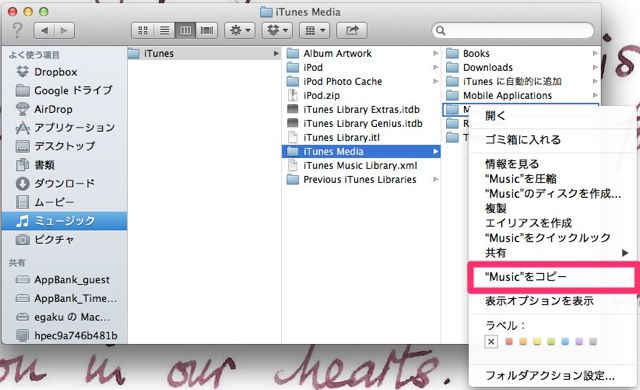Image resolution: width=640 pixels, height=390 pixels.
Task: Open ダウンロード in the sidebar
Action: pyautogui.click(x=65, y=184)
